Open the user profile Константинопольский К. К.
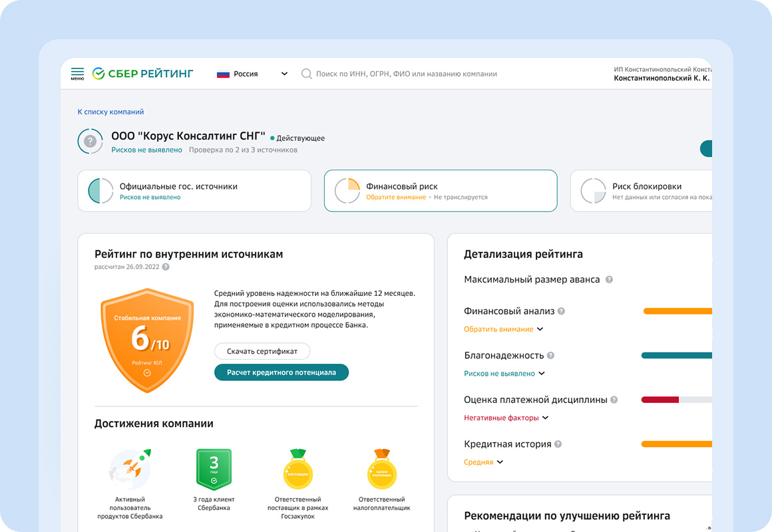The height and width of the screenshot is (532, 772). coord(662,74)
